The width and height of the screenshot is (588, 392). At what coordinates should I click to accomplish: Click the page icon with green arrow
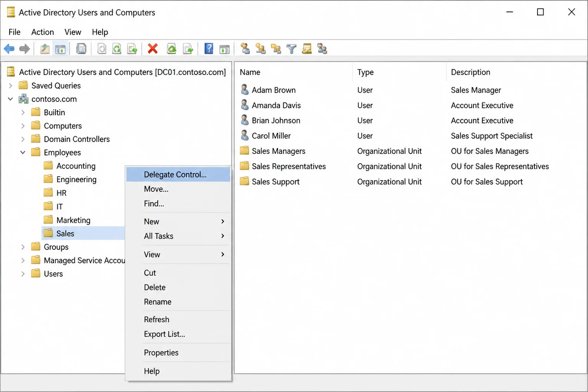click(132, 49)
